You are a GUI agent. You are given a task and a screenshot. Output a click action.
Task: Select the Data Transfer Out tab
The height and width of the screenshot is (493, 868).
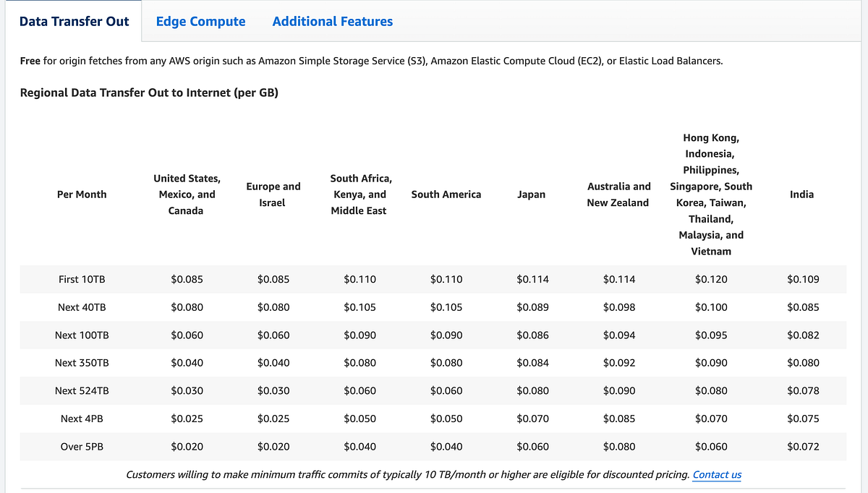tap(75, 21)
